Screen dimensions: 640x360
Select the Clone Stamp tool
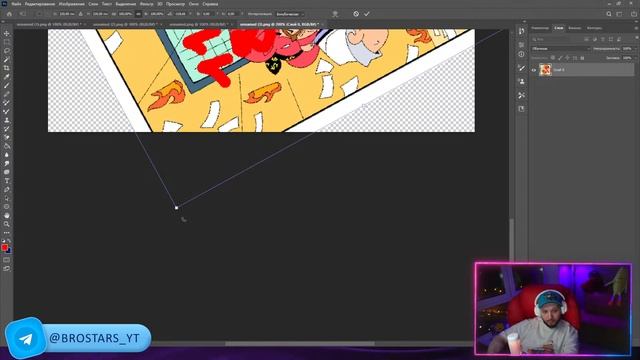(7, 120)
